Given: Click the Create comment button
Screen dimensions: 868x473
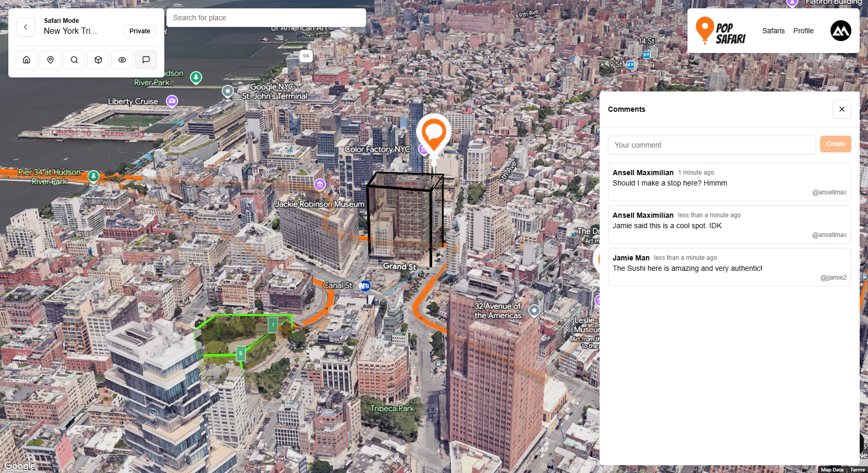Looking at the screenshot, I should click(836, 144).
